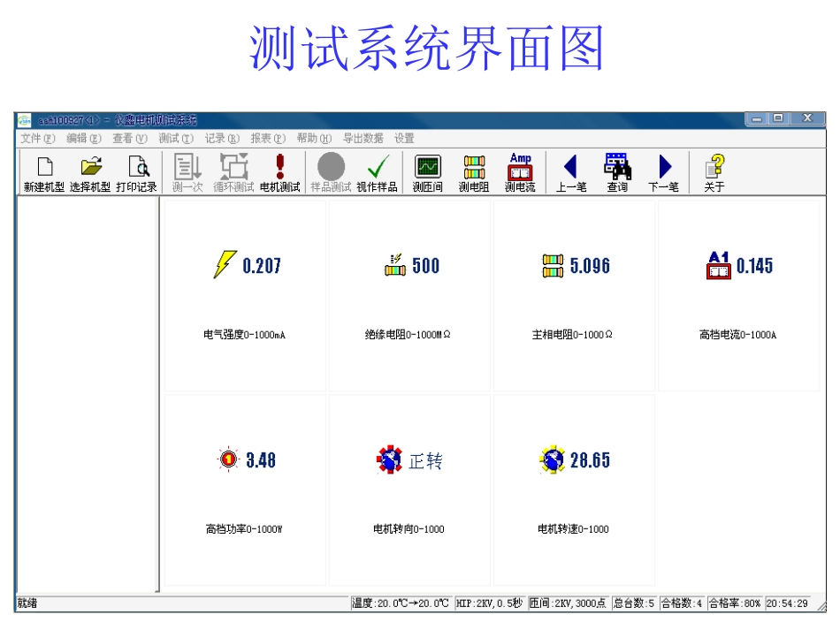Click the 测一次 single test icon
This screenshot has height=630, width=840.
(187, 166)
